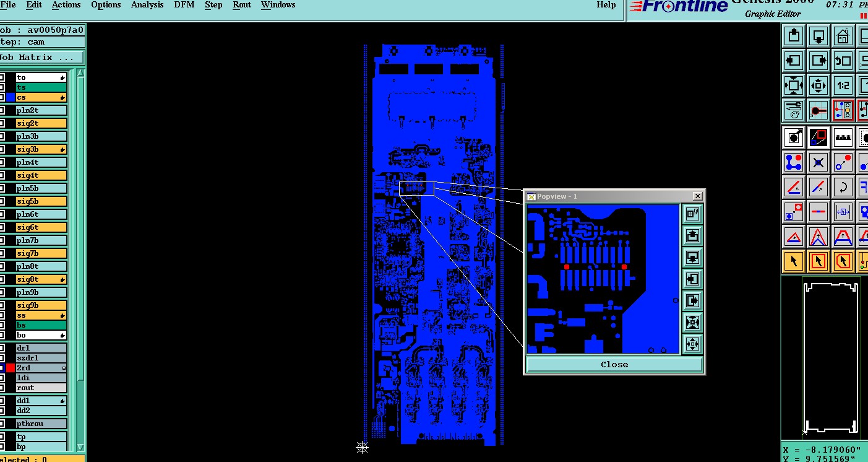The image size is (868, 462).
Task: Click the blue X intersection icon
Action: (x=819, y=162)
